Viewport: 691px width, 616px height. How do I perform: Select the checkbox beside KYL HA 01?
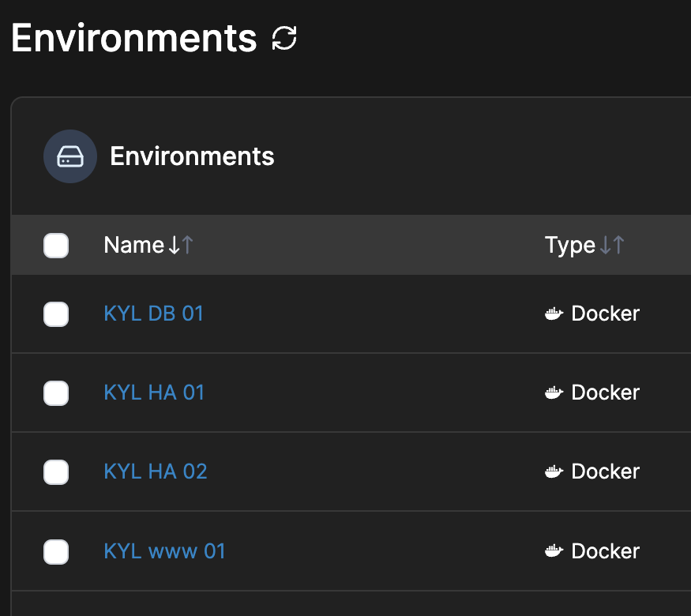click(56, 393)
